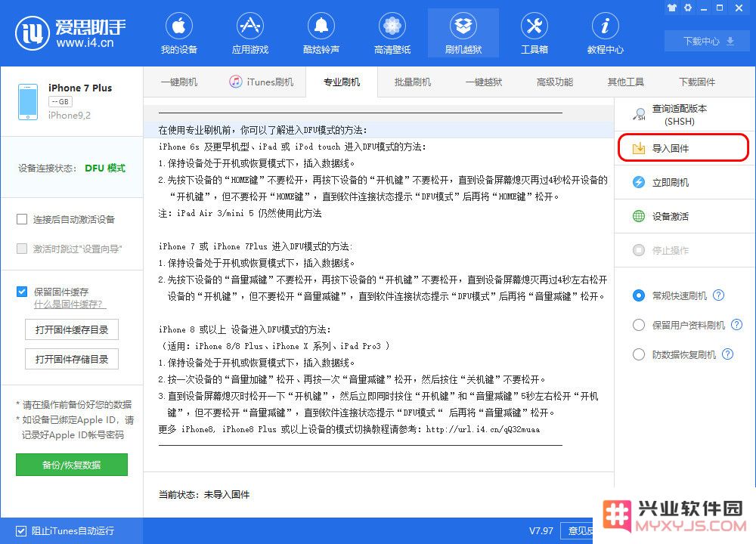
Task: Switch to 专业刷机 tab
Action: [x=342, y=82]
